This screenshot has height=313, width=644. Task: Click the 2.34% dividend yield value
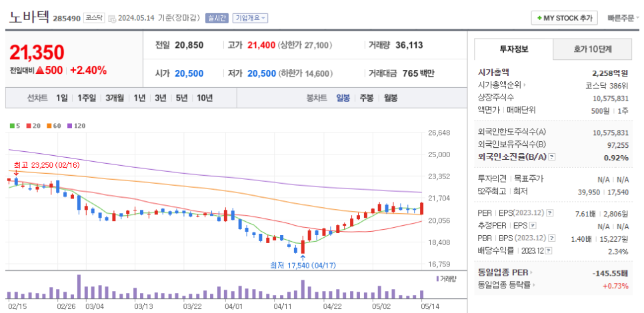[x=619, y=252]
